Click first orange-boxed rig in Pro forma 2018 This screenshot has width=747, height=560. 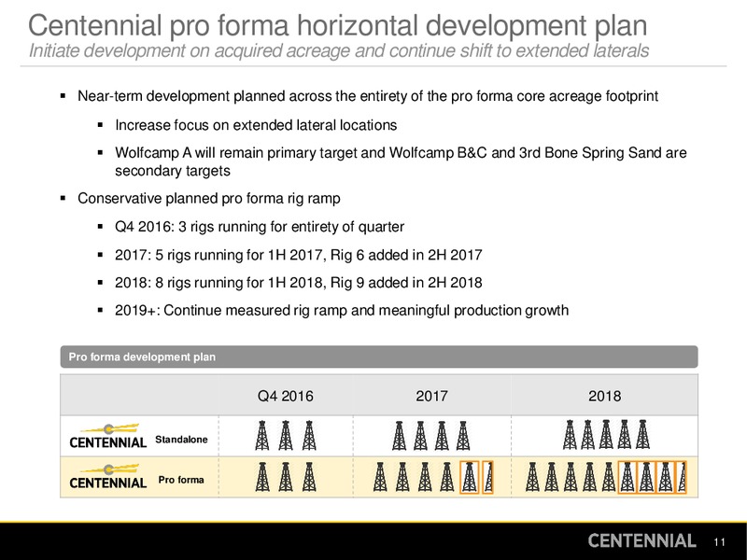pos(627,477)
